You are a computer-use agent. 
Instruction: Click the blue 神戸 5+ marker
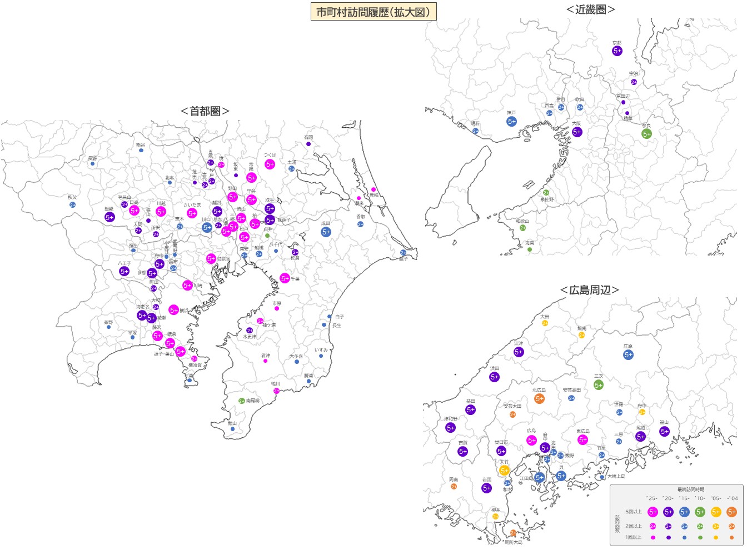point(512,121)
